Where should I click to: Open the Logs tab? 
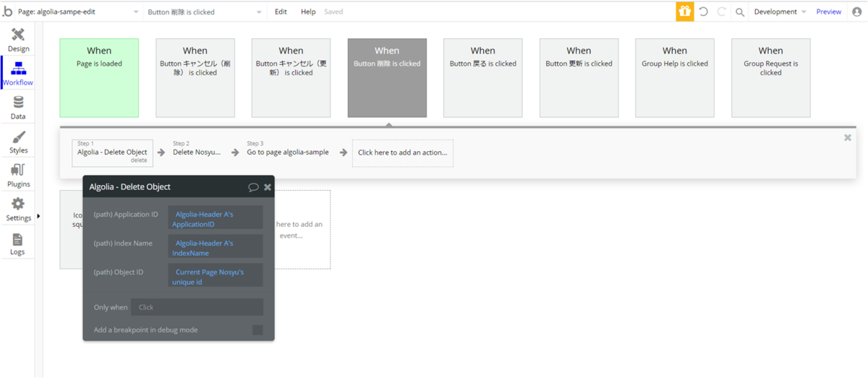[18, 244]
